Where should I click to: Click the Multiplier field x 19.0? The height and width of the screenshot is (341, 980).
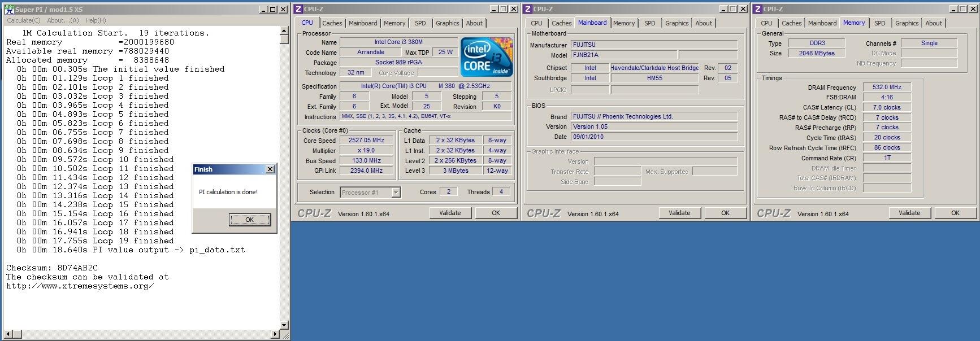[x=367, y=151]
